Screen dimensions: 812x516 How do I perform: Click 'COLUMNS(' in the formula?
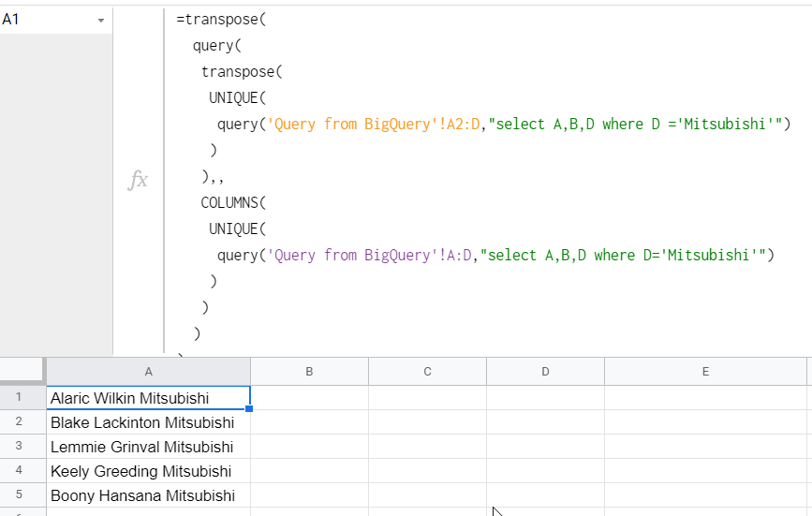pyautogui.click(x=233, y=203)
